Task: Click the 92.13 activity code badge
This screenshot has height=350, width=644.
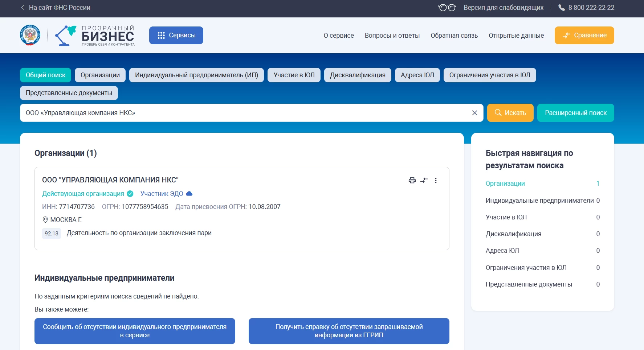Action: click(52, 233)
